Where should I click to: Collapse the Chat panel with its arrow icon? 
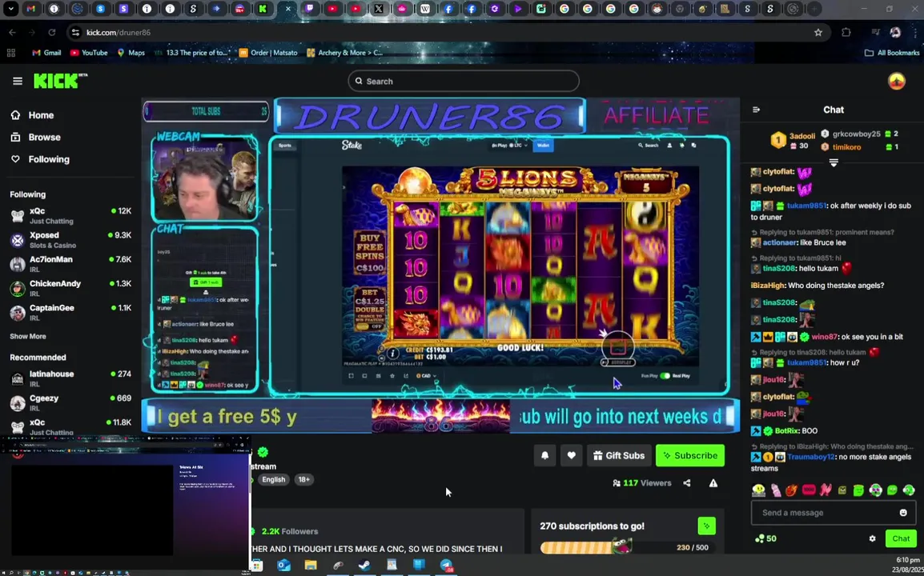tap(756, 110)
